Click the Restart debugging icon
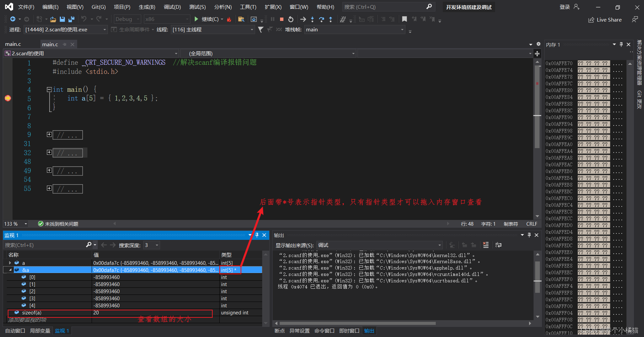 (x=291, y=19)
